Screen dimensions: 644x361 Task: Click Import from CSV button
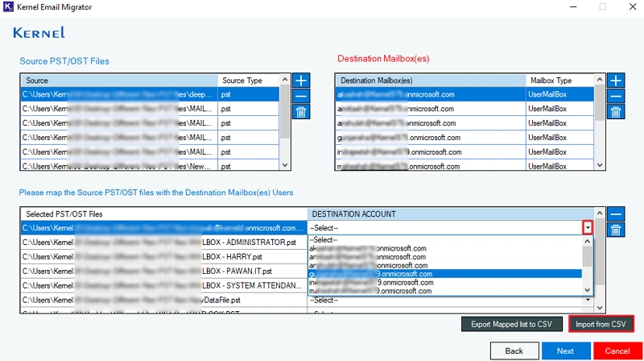click(601, 325)
